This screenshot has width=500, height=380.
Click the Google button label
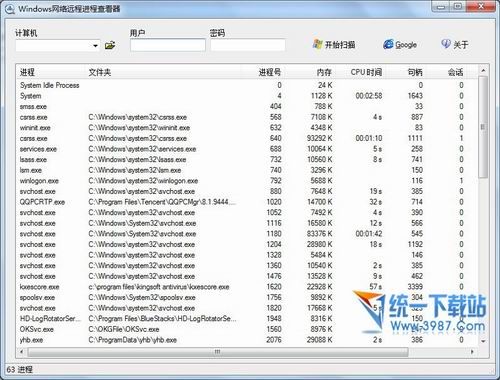[x=406, y=45]
